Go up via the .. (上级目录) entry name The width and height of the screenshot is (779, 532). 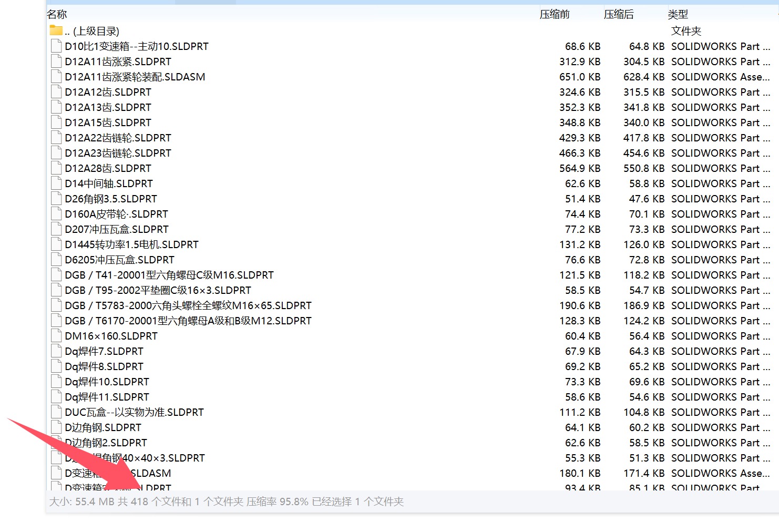(x=92, y=31)
